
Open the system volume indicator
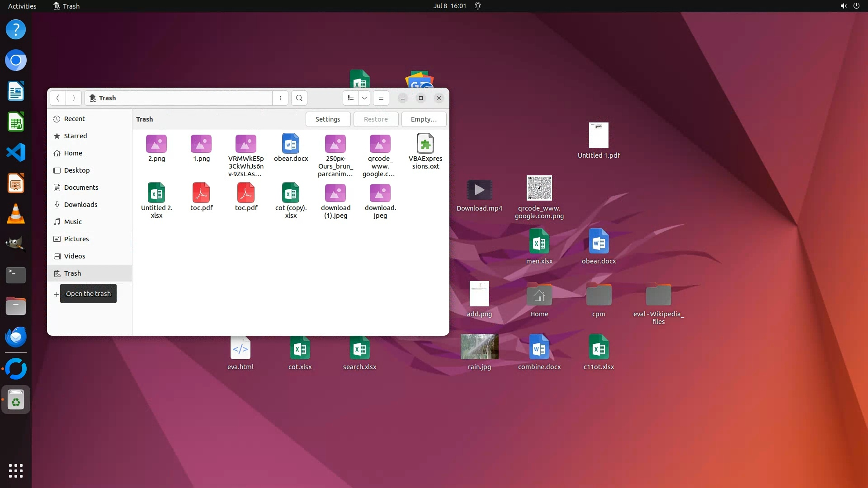click(x=843, y=6)
